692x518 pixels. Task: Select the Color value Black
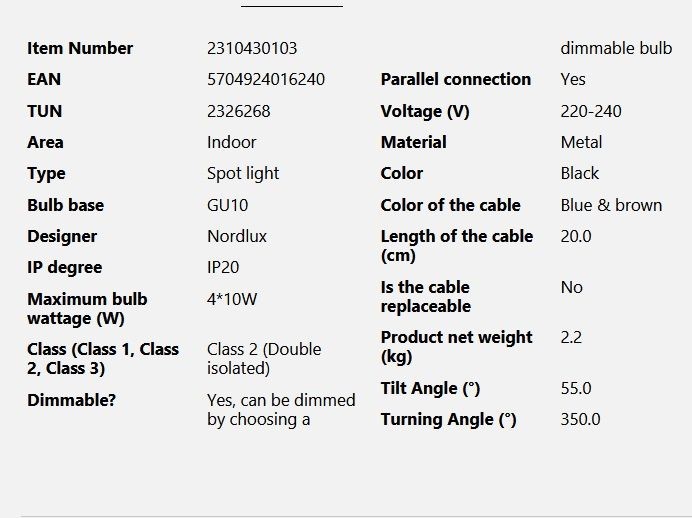(579, 173)
